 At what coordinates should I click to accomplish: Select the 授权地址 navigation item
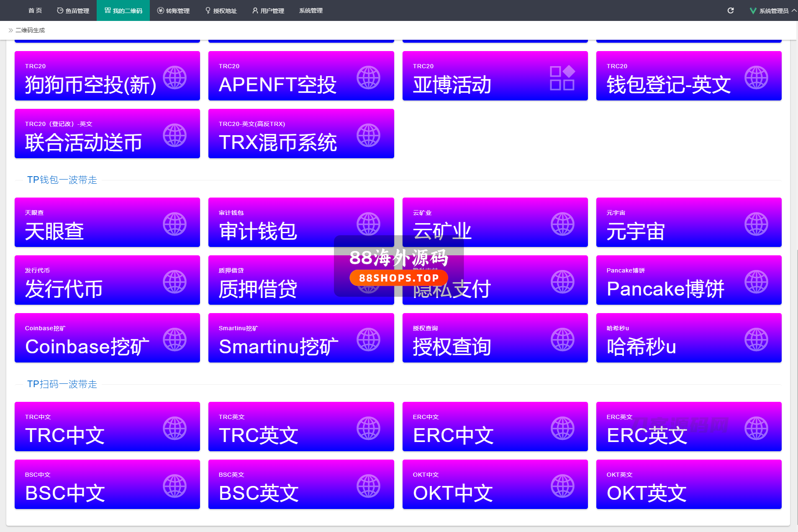click(221, 11)
